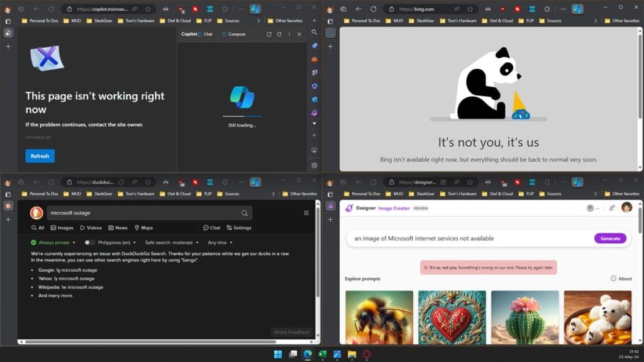The height and width of the screenshot is (362, 644).
Task: Open Copilot using the Edge toolbar icon
Action: click(255, 8)
